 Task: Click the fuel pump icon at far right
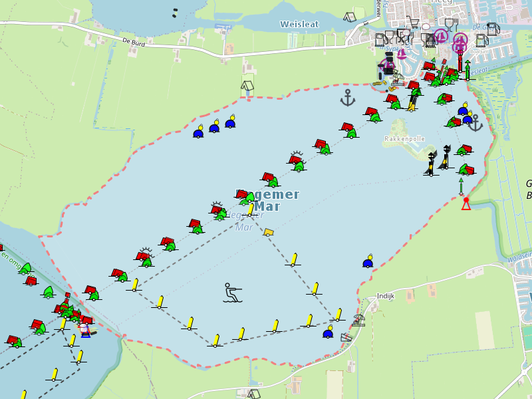[492, 29]
